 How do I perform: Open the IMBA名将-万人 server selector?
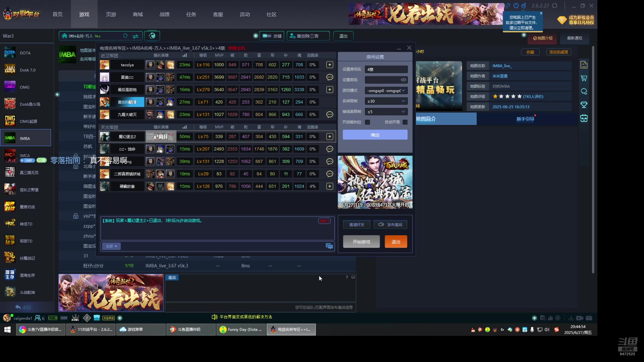[101, 36]
